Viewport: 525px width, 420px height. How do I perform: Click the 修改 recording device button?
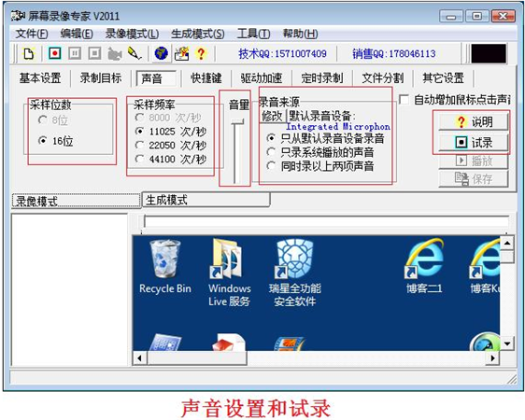pyautogui.click(x=273, y=116)
